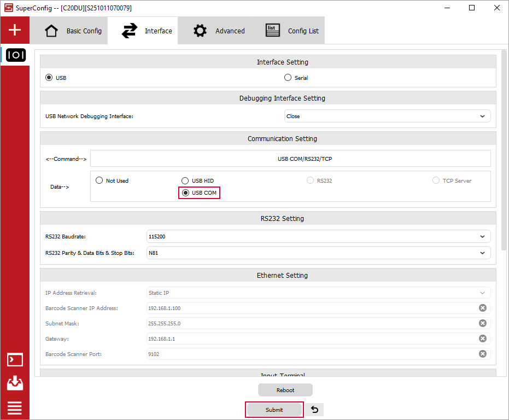This screenshot has height=420, width=509.
Task: Select the Serial interface radio button
Action: (x=288, y=78)
